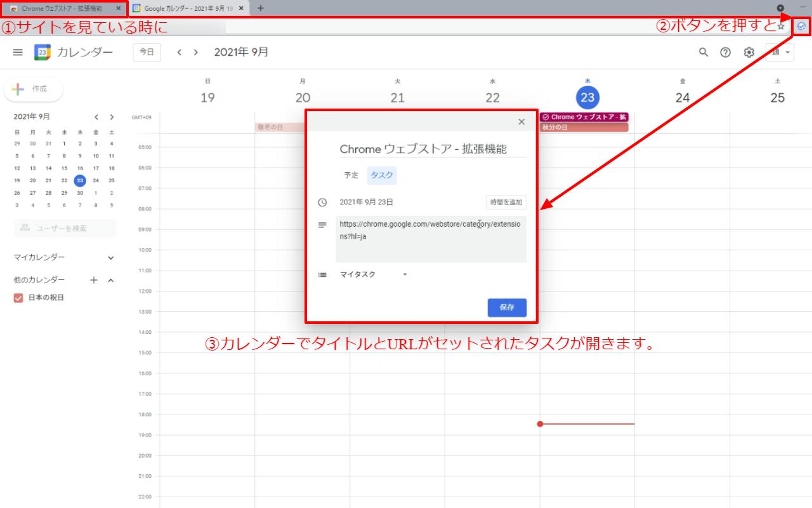Open the main navigation hamburger menu

click(x=17, y=52)
